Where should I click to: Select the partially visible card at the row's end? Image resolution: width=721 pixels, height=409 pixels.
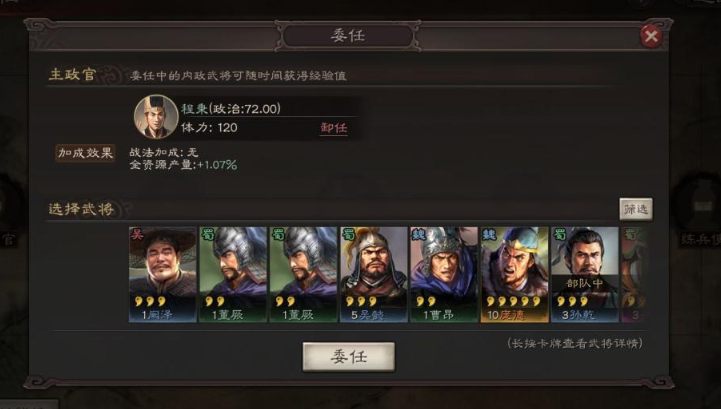click(x=634, y=274)
